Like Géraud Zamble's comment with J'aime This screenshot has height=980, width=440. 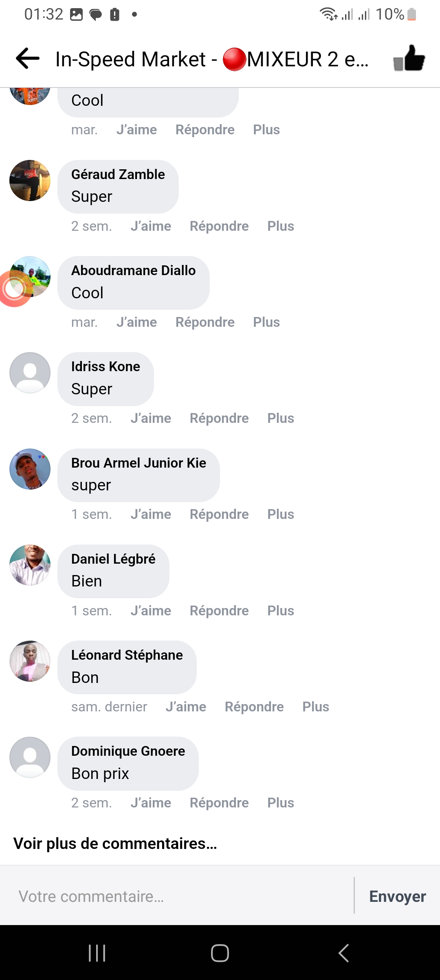[x=151, y=226]
